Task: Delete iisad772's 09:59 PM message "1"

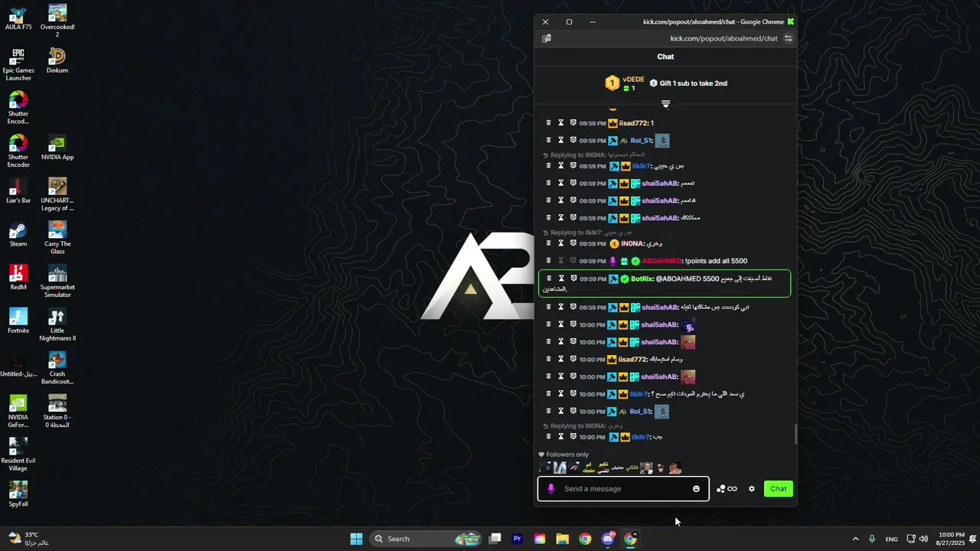Action: click(x=548, y=122)
